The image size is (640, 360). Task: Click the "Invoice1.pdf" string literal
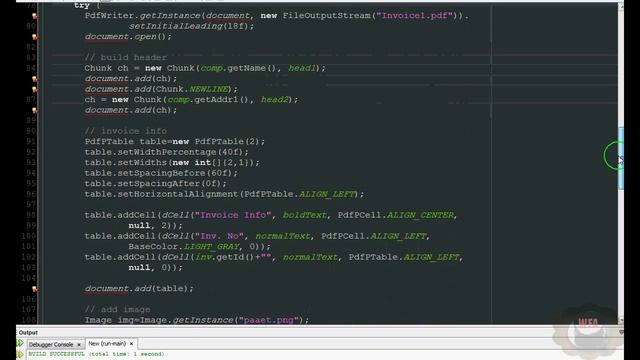point(414,16)
